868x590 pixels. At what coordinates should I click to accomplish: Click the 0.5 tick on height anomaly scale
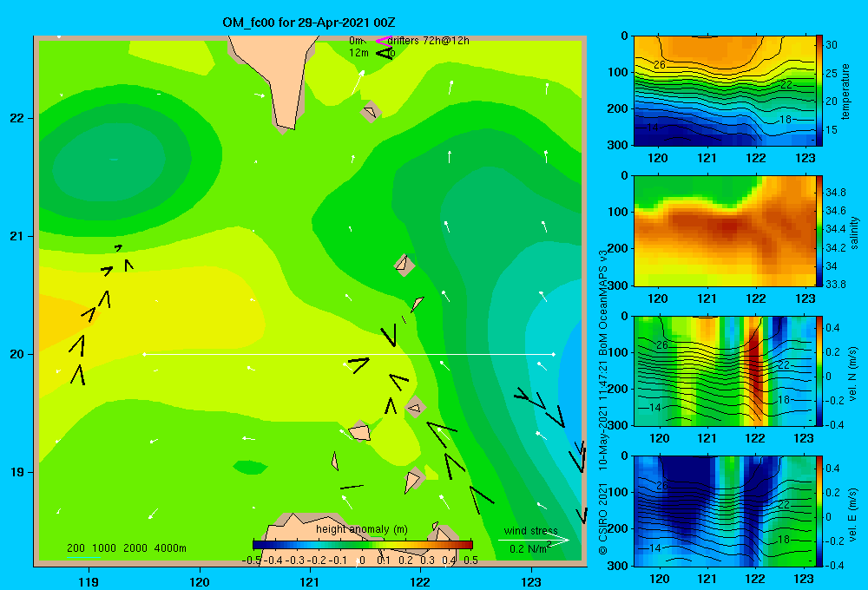[470, 560]
